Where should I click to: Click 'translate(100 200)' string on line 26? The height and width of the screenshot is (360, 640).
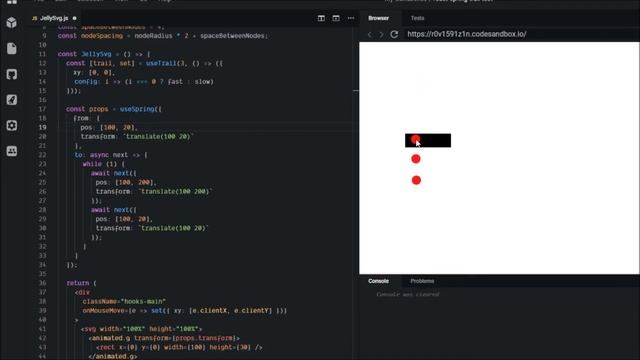[x=176, y=191]
